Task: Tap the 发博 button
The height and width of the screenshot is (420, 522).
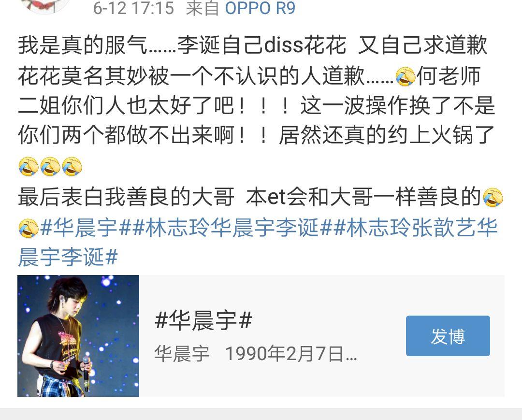Action: click(448, 336)
